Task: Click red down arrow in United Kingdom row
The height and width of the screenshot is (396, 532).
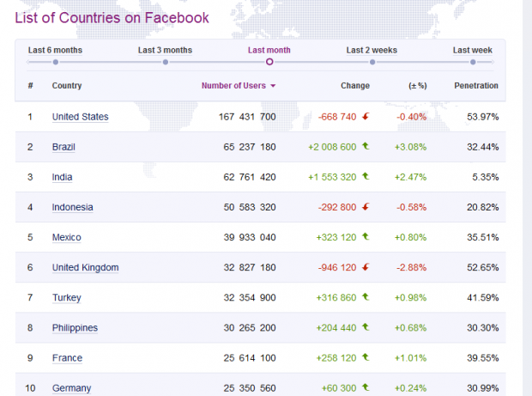Action: coord(366,267)
